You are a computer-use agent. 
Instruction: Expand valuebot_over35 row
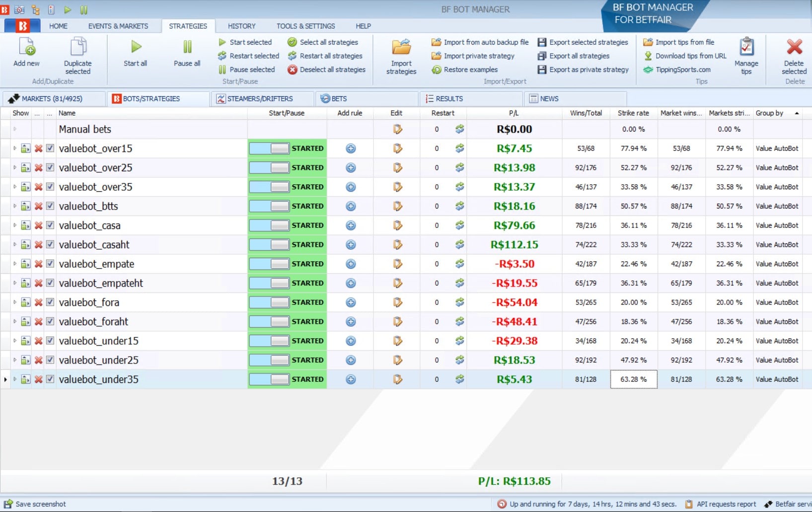point(15,187)
